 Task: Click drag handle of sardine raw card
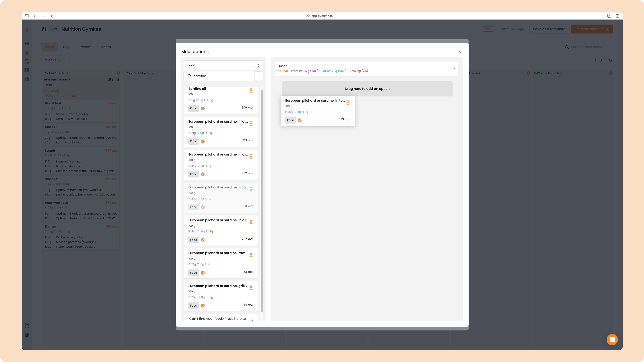tap(251, 255)
